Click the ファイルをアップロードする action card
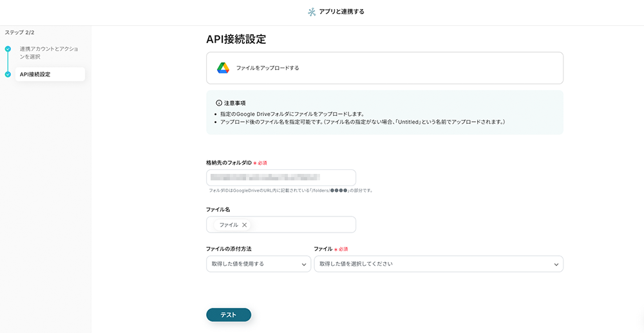The image size is (644, 333). [x=385, y=68]
